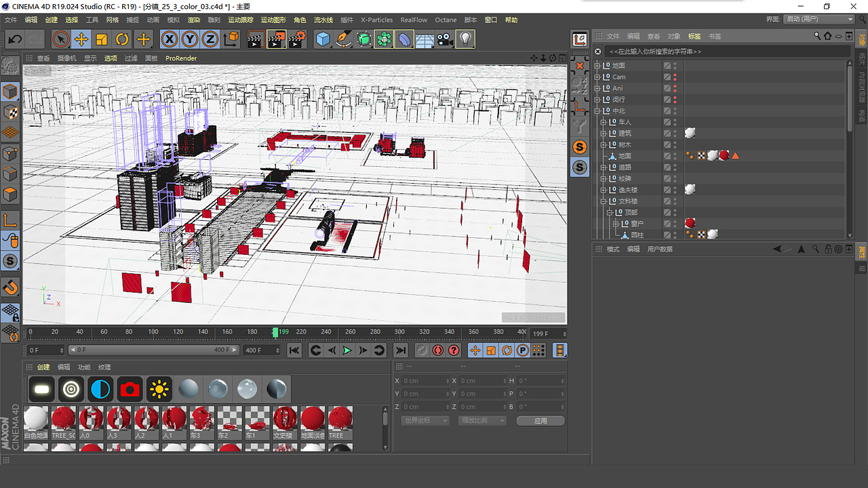This screenshot has width=868, height=488.
Task: Expand the 树木 object group
Action: [x=604, y=145]
